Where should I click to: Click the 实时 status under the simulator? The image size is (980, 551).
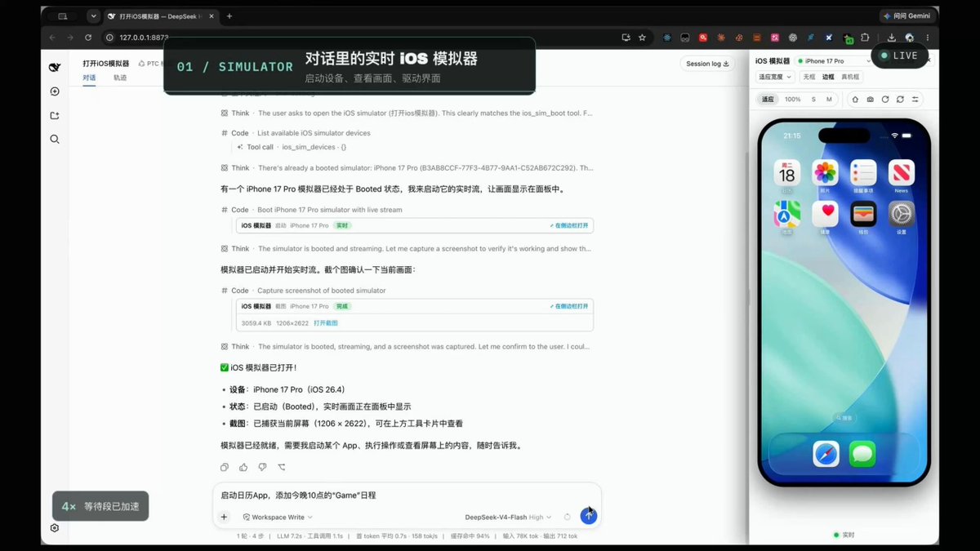tap(844, 535)
